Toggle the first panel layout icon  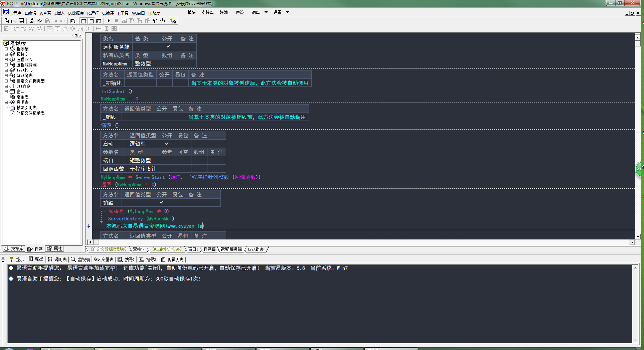[x=84, y=21]
